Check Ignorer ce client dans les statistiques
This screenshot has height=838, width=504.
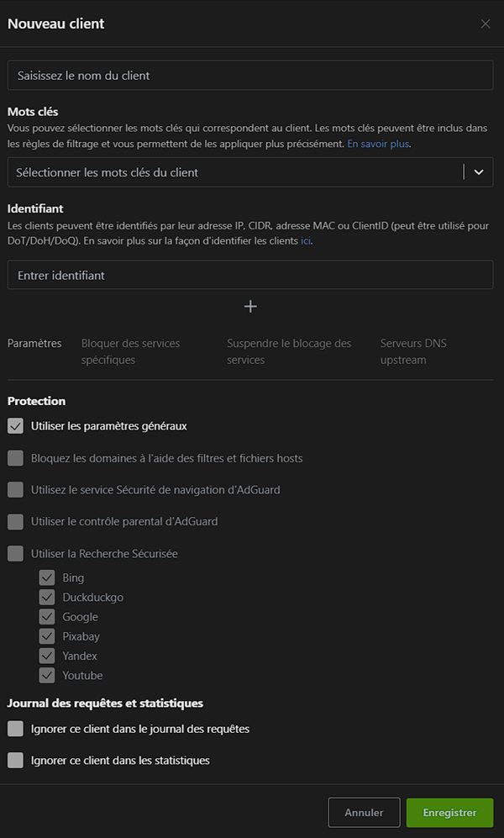tap(15, 760)
